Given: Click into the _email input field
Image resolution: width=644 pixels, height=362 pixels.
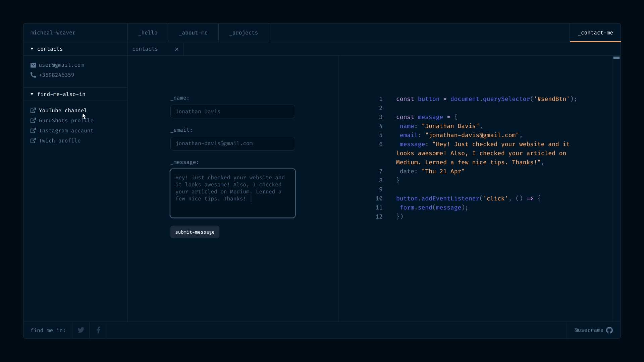Looking at the screenshot, I should click(x=232, y=143).
